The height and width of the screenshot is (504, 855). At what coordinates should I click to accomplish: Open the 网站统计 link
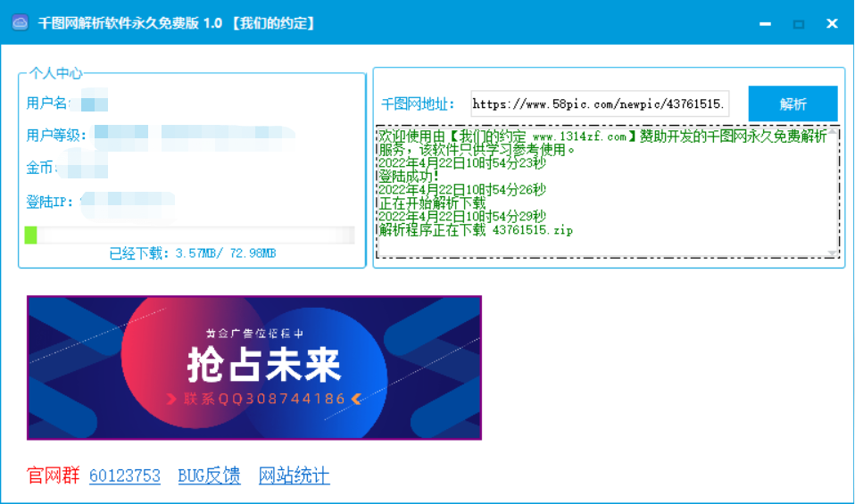[294, 475]
